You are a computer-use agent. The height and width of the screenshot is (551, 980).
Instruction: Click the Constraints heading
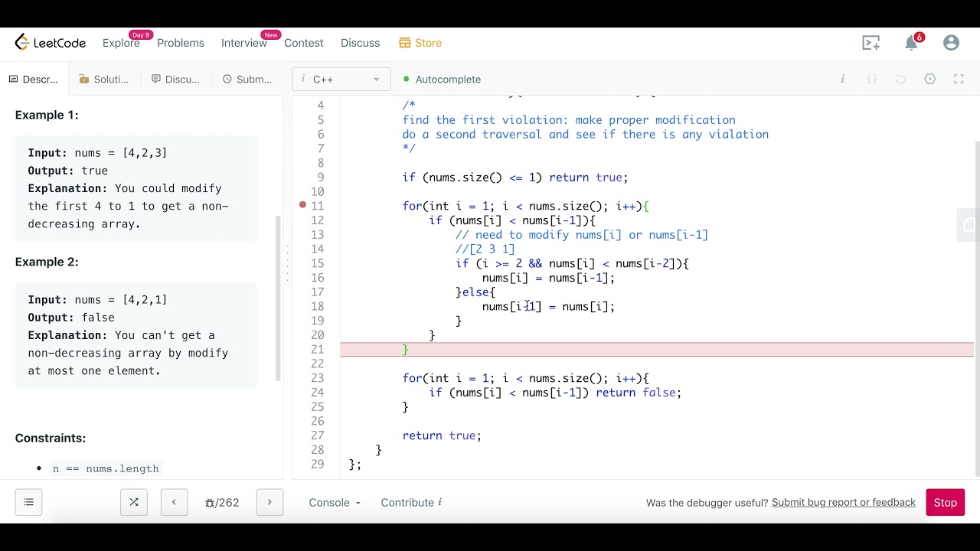point(51,438)
